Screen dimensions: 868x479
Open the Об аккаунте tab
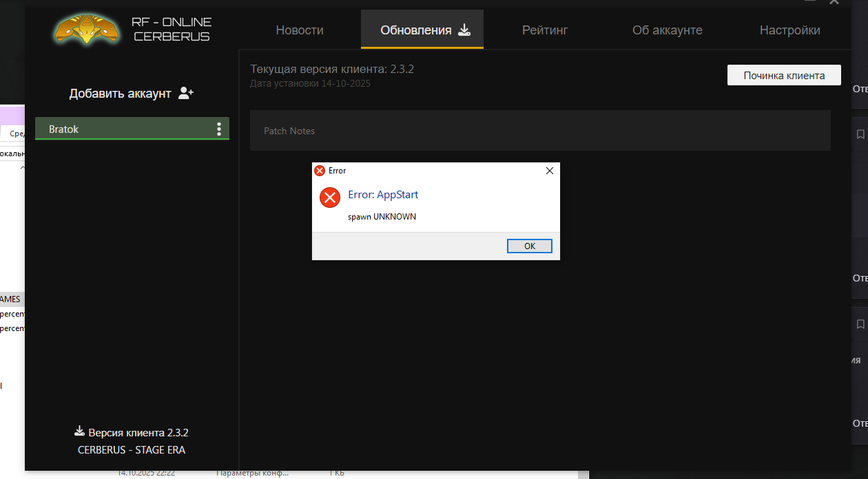667,30
